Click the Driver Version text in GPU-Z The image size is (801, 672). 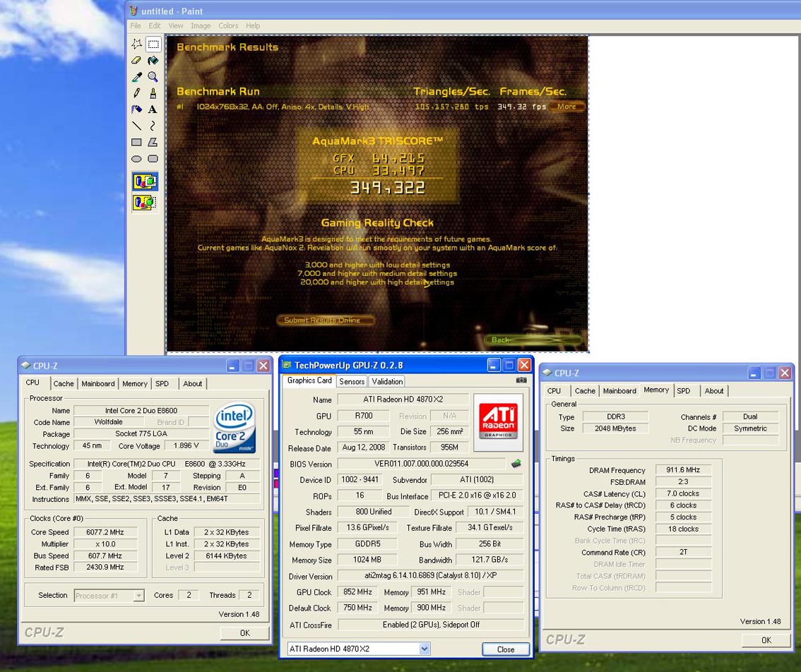(x=431, y=575)
